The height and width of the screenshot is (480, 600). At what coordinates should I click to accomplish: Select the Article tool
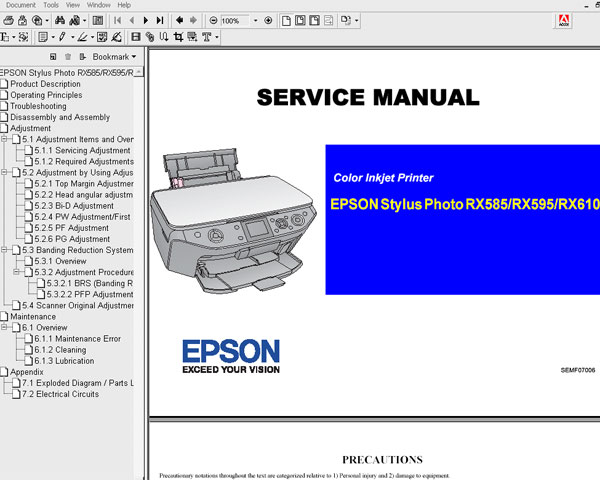point(164,37)
